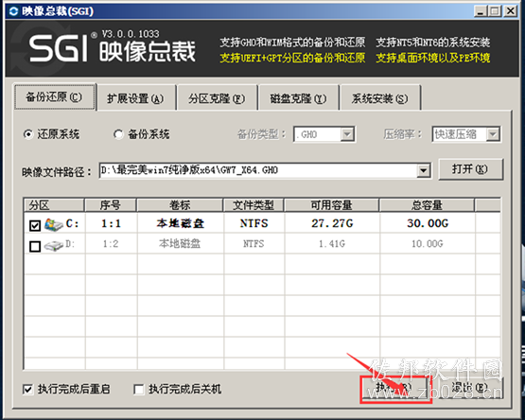This screenshot has width=525, height=420.
Task: Expand the 映像文件路径 dropdown arrow
Action: 423,171
